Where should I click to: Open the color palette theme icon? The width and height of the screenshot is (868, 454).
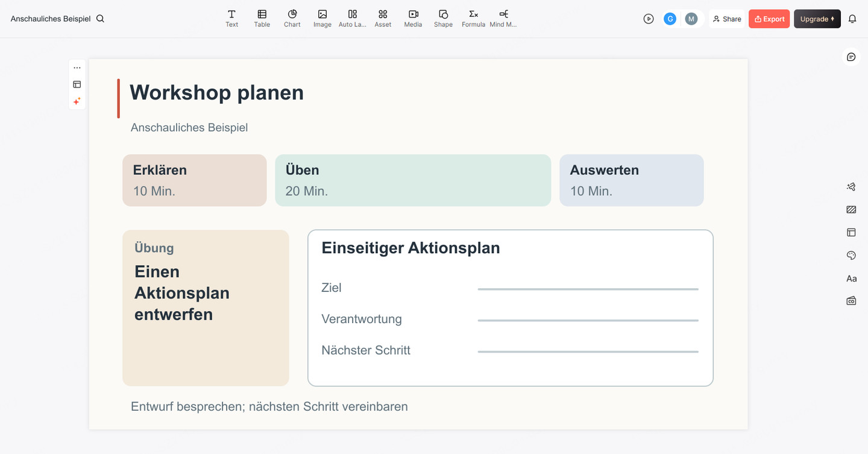coord(851,256)
